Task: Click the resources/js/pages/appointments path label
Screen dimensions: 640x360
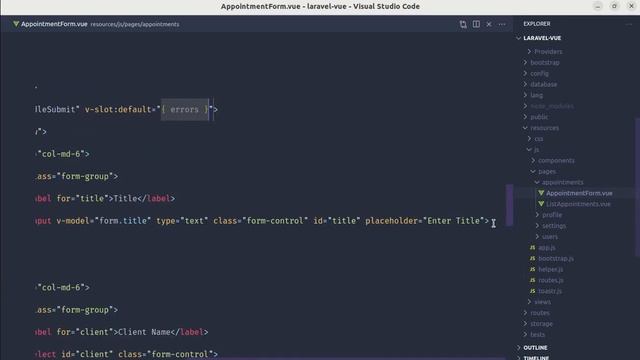Action: coord(135,24)
